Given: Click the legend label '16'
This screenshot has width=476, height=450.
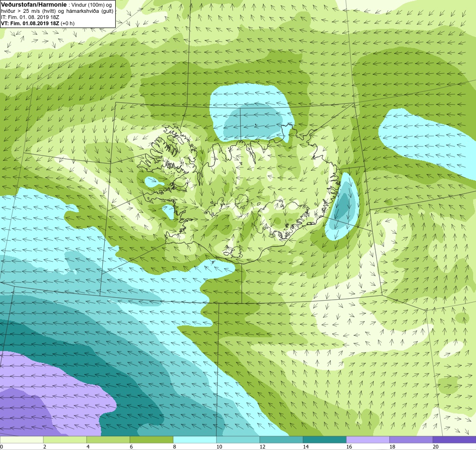Looking at the screenshot, I should click(349, 447).
